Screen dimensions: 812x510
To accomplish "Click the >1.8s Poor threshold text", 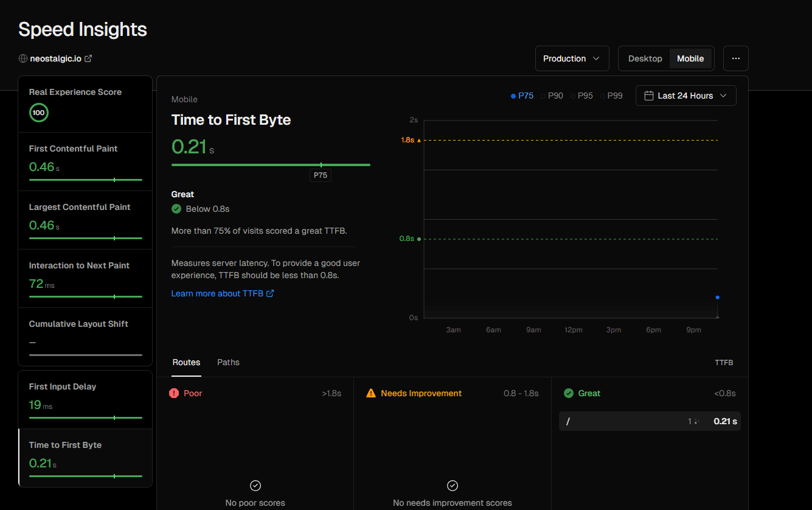I will click(x=331, y=393).
